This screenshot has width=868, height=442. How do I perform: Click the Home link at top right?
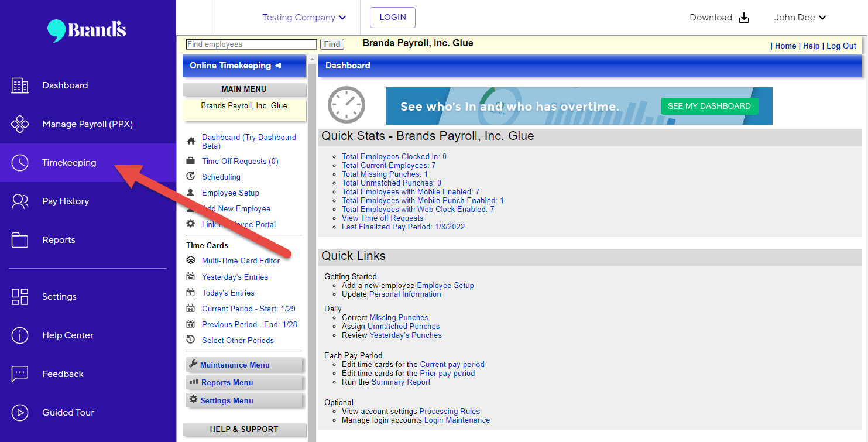pos(785,46)
